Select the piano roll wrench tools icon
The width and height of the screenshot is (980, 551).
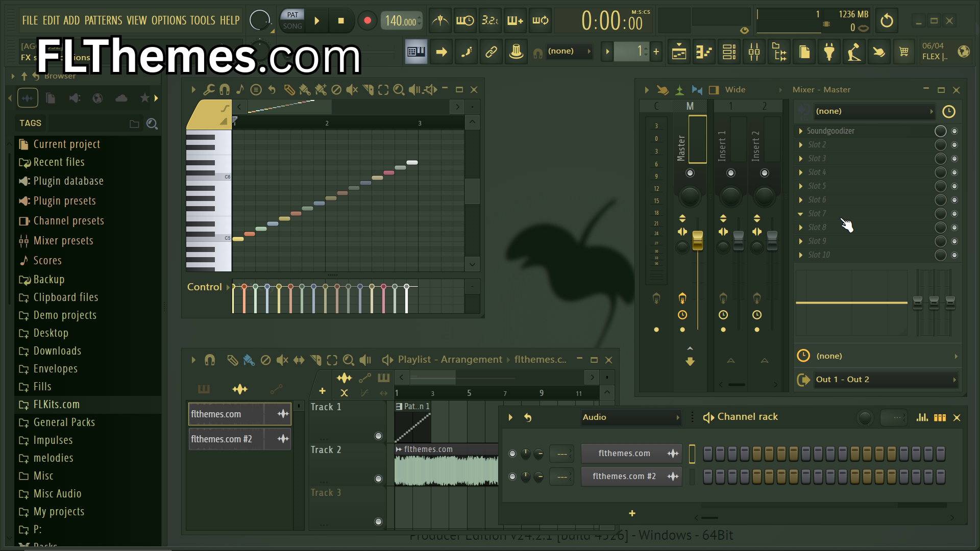point(208,90)
